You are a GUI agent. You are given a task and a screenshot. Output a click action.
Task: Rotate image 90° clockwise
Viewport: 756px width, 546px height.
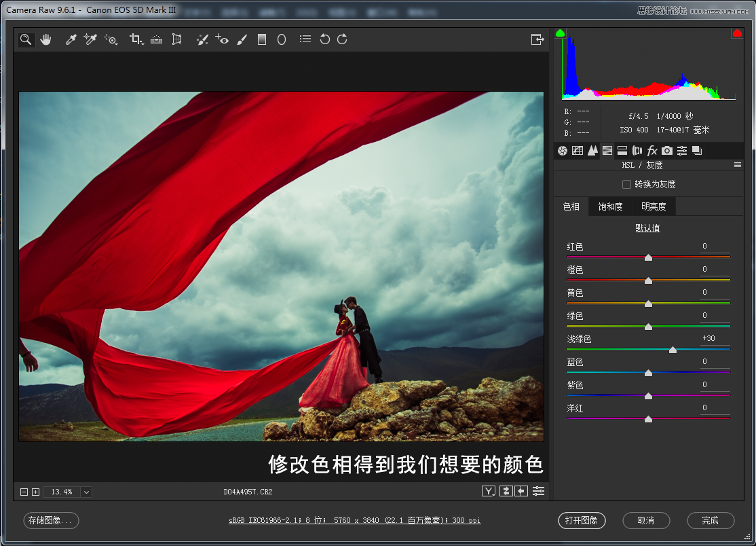pos(342,39)
